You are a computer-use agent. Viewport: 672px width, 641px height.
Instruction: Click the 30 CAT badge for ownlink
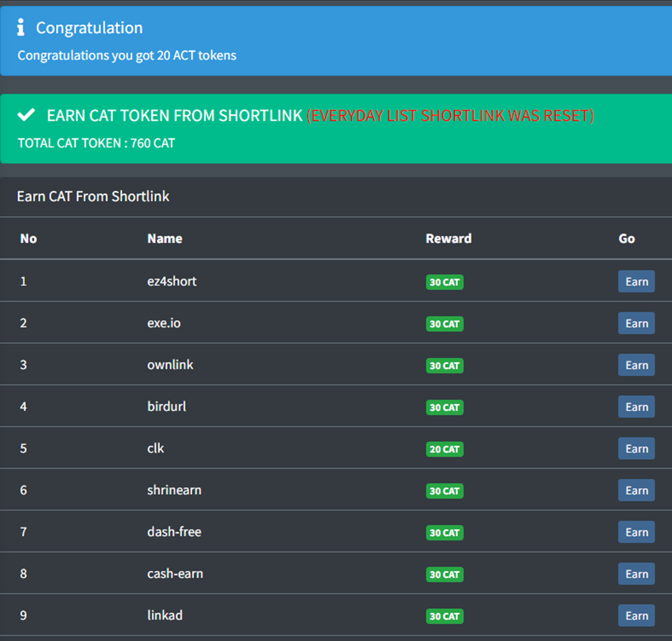[445, 366]
